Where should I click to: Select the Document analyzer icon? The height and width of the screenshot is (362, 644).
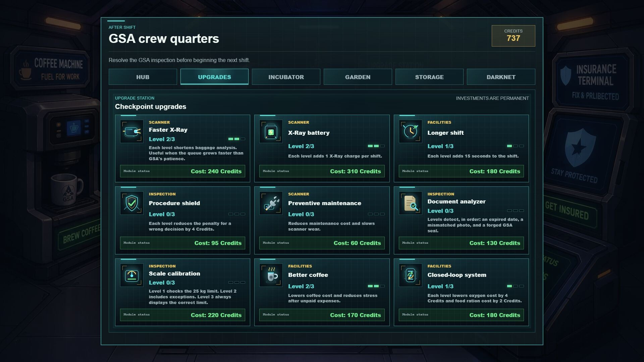coord(411,203)
